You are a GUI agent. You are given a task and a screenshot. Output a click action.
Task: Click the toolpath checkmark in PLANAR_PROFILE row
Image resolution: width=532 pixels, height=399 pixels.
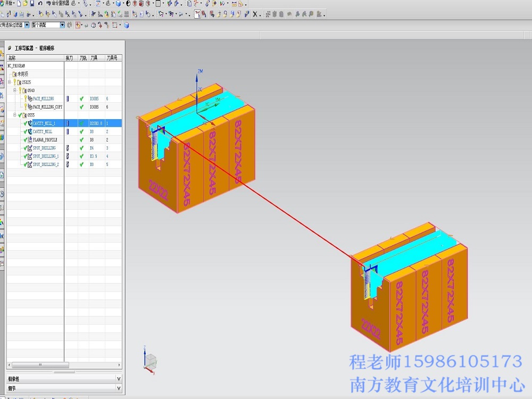click(81, 140)
